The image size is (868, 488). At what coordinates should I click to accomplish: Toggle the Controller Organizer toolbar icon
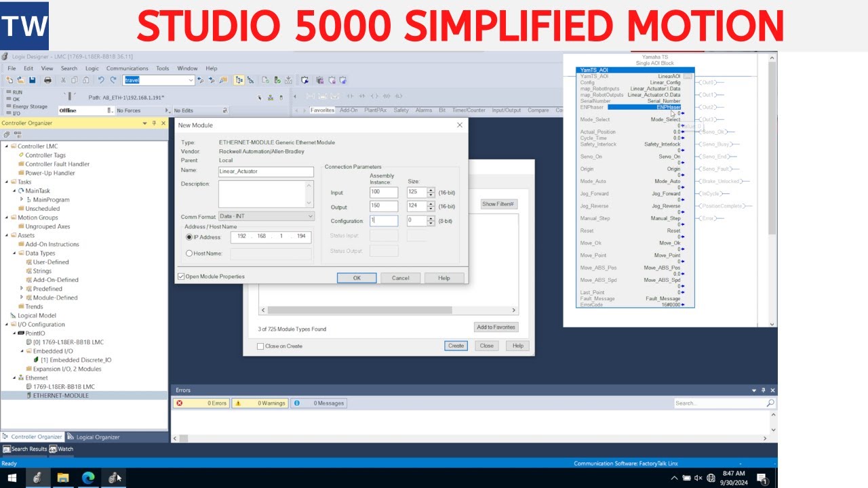239,80
